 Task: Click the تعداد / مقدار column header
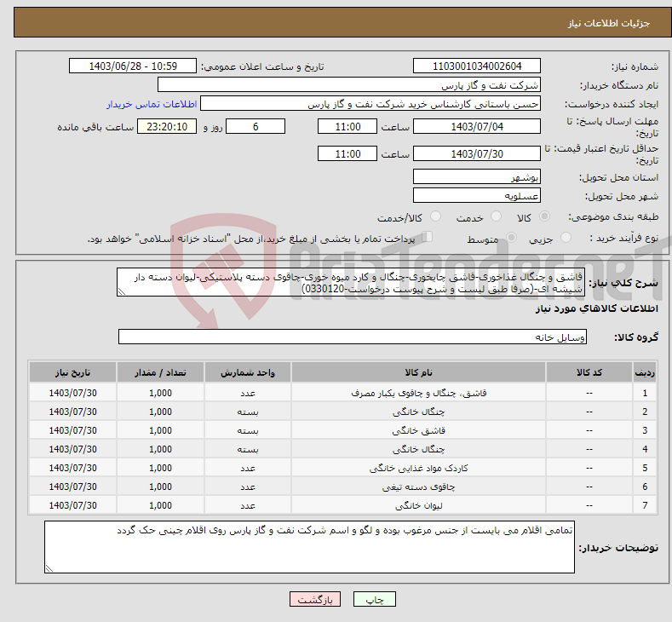[160, 372]
